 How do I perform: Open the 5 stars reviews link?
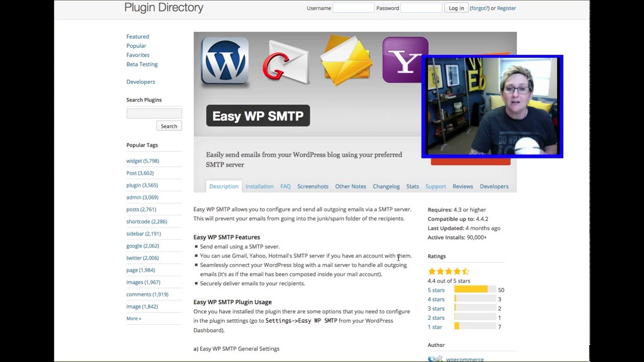point(436,290)
